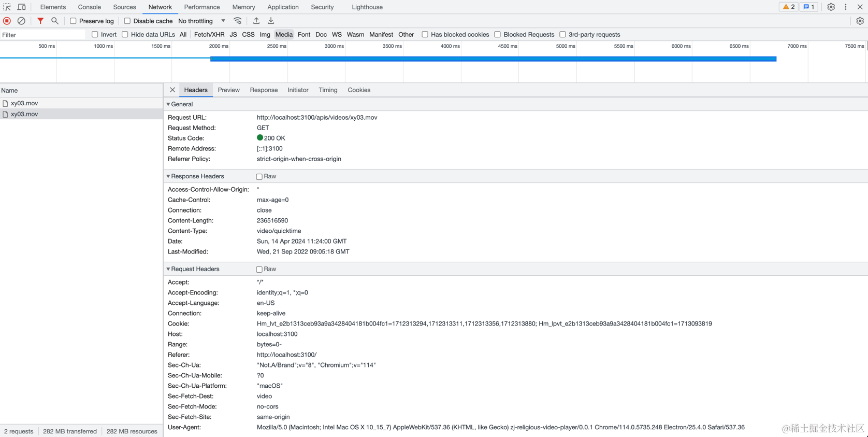Filter requests by CSS
The image size is (868, 437).
pos(248,34)
